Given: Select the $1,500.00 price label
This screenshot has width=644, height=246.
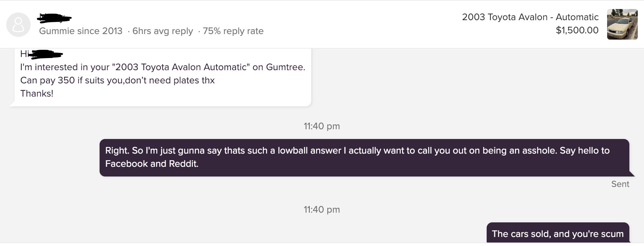Looking at the screenshot, I should (x=577, y=30).
